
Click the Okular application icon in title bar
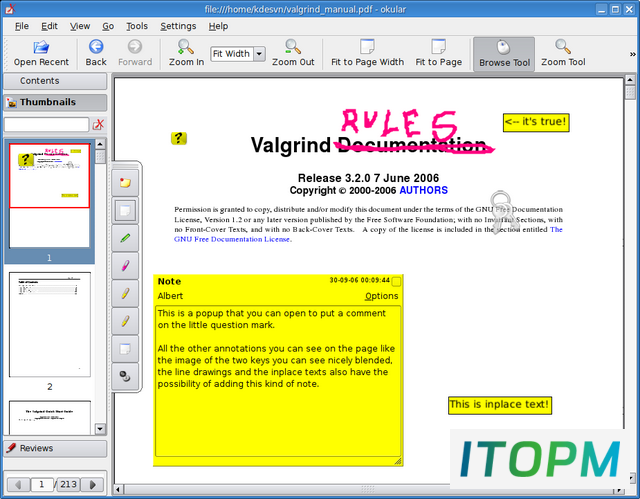click(10, 9)
